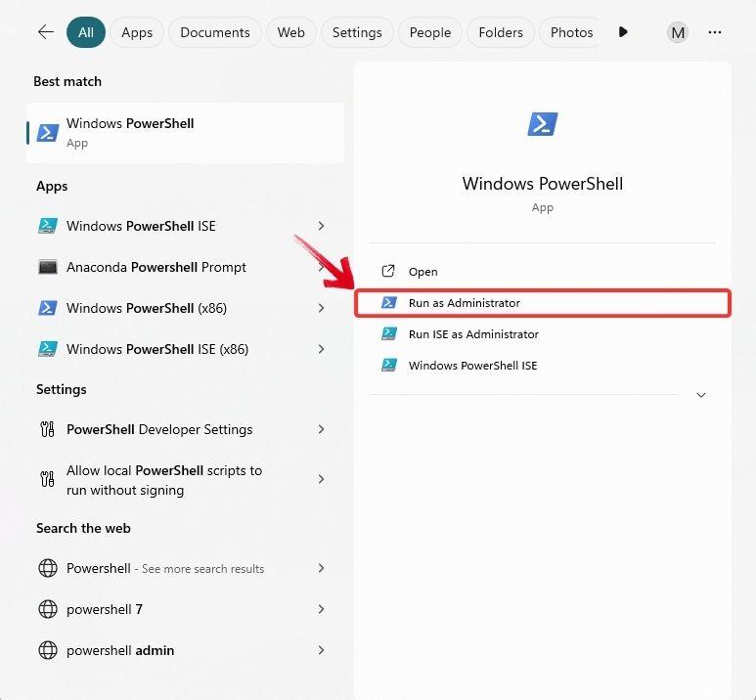Open the Web filter tab

291,32
